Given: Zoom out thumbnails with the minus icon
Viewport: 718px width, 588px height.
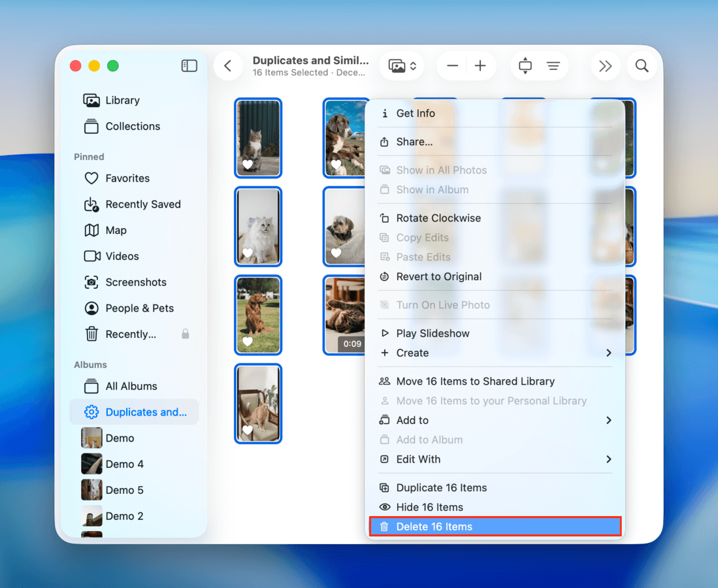Looking at the screenshot, I should coord(451,65).
